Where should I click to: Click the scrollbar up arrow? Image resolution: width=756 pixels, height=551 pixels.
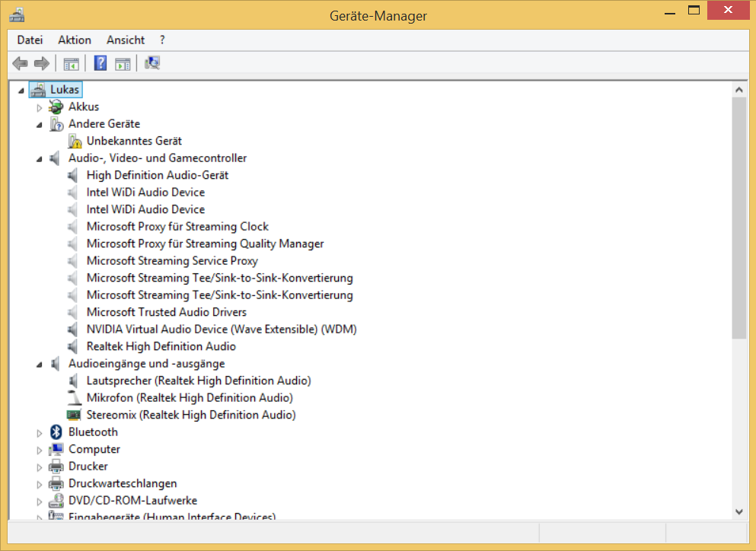[738, 90]
